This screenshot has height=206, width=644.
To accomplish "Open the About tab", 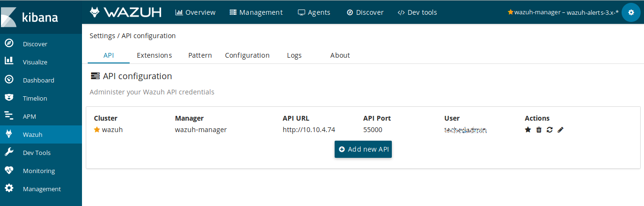I will click(340, 55).
